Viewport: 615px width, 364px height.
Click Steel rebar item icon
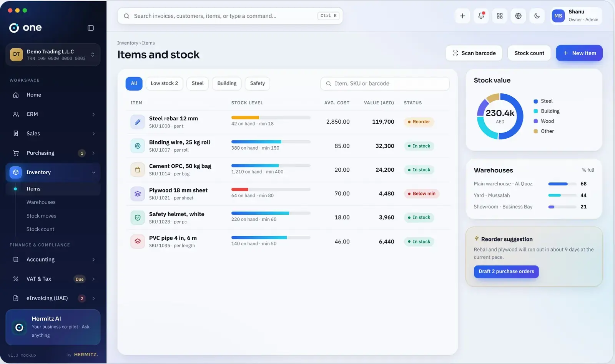pyautogui.click(x=138, y=122)
